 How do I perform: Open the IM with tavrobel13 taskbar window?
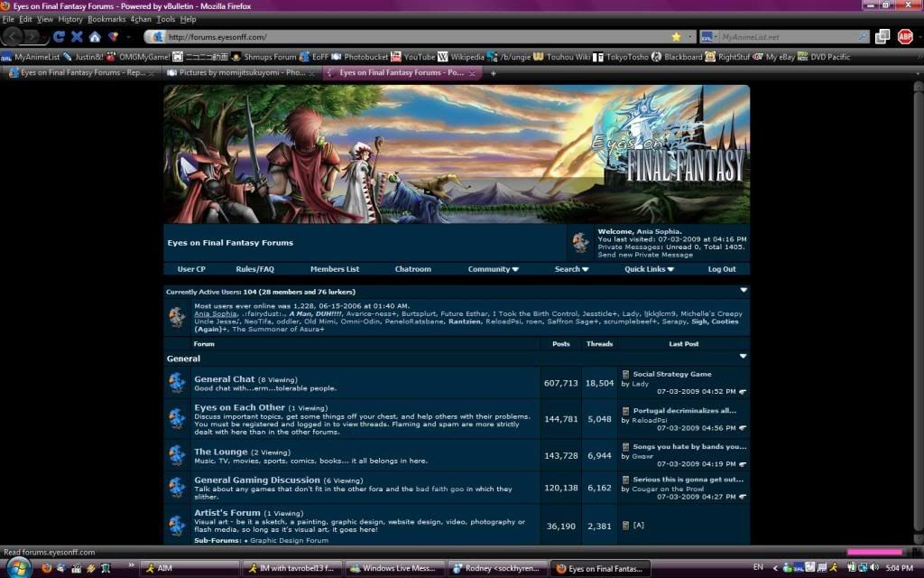point(291,568)
